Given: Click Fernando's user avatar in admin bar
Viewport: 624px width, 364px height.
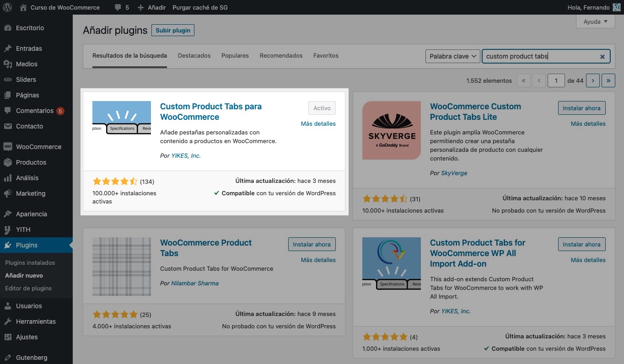Looking at the screenshot, I should [x=617, y=7].
